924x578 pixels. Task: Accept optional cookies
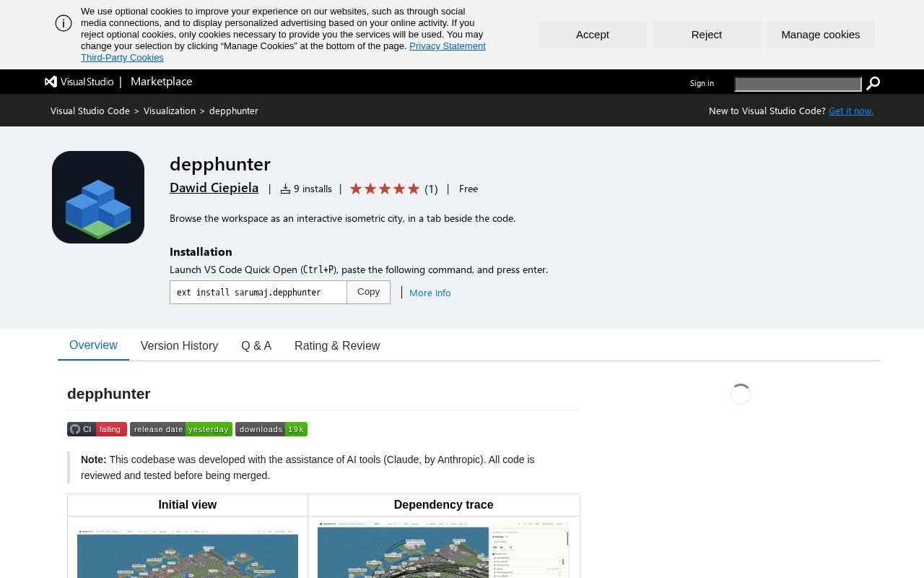tap(593, 35)
